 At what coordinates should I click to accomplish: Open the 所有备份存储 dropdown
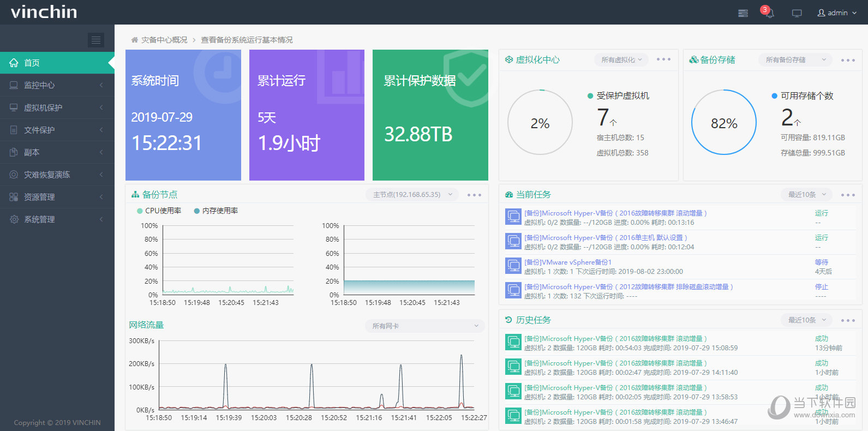click(795, 60)
